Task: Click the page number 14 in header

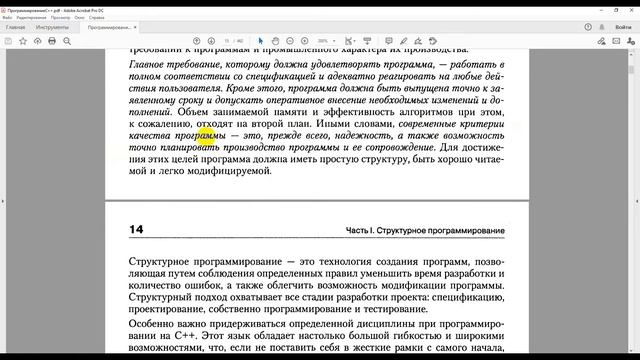Action: coord(136,229)
